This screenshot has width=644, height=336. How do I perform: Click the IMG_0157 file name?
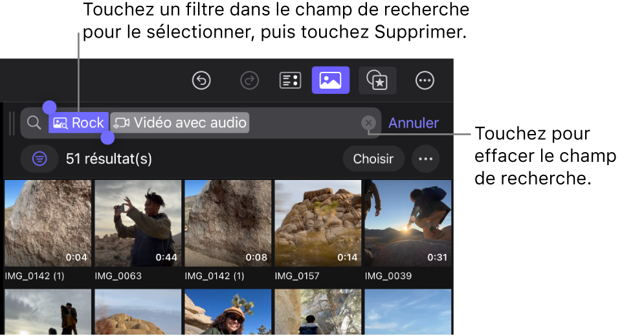tap(297, 276)
